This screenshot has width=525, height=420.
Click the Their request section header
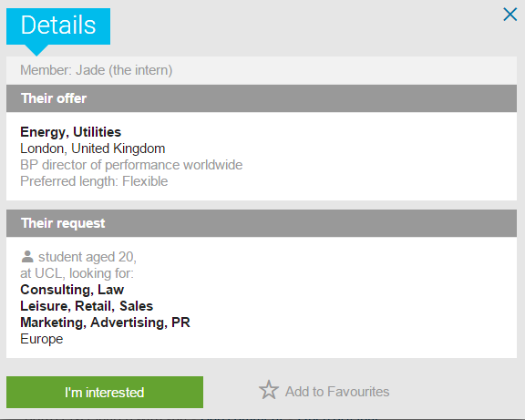(262, 223)
